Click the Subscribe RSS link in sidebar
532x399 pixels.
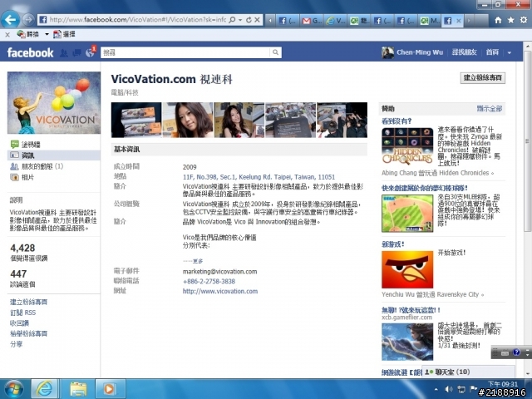[x=22, y=313]
